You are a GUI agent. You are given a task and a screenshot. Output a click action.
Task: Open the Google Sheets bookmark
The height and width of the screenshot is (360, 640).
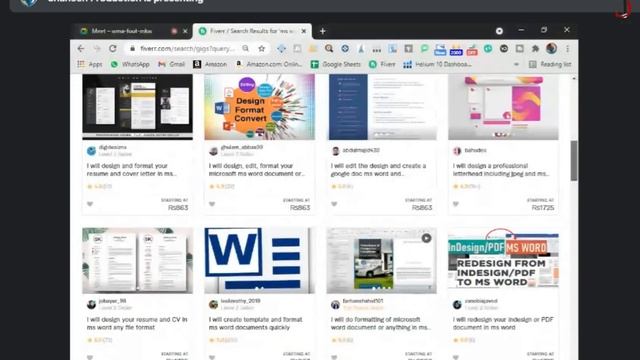336,64
